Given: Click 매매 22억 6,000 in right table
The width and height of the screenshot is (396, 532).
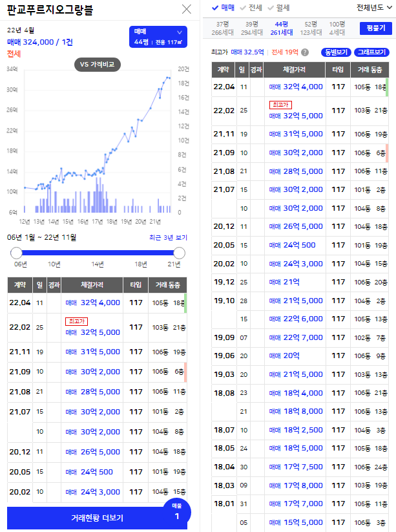Looking at the screenshot, I should click(296, 319).
